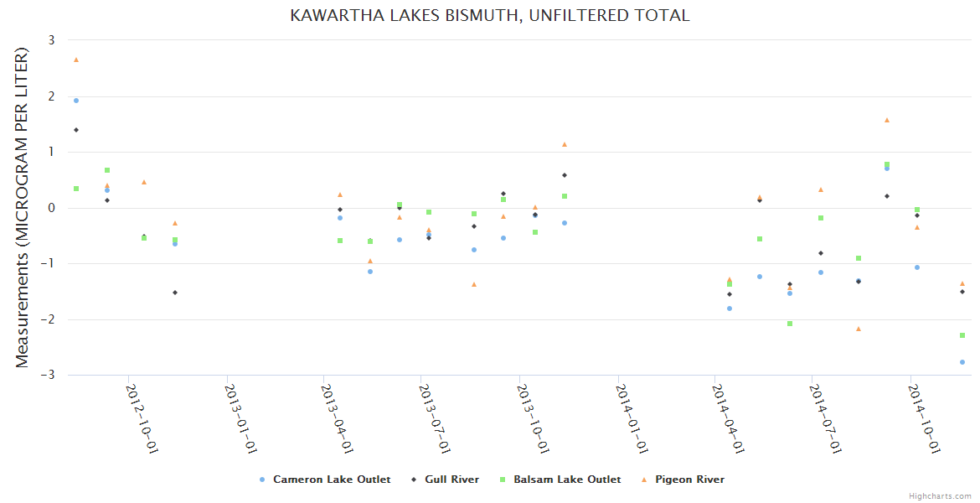The image size is (980, 503).
Task: Click the y-axis title Measurements
Action: (23, 207)
